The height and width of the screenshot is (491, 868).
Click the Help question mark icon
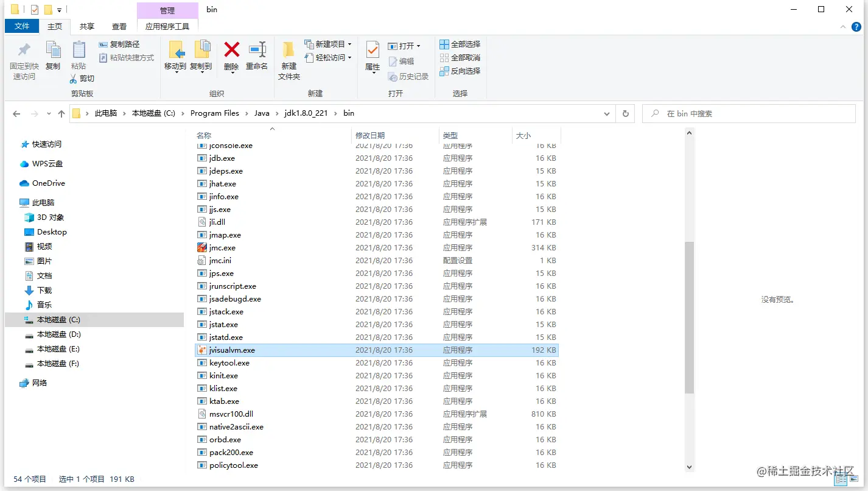click(856, 27)
